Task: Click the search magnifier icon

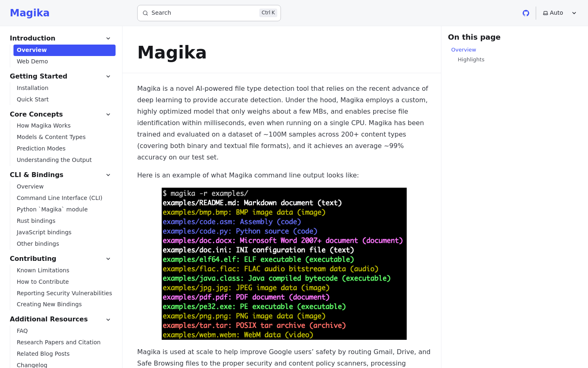Action: click(145, 13)
